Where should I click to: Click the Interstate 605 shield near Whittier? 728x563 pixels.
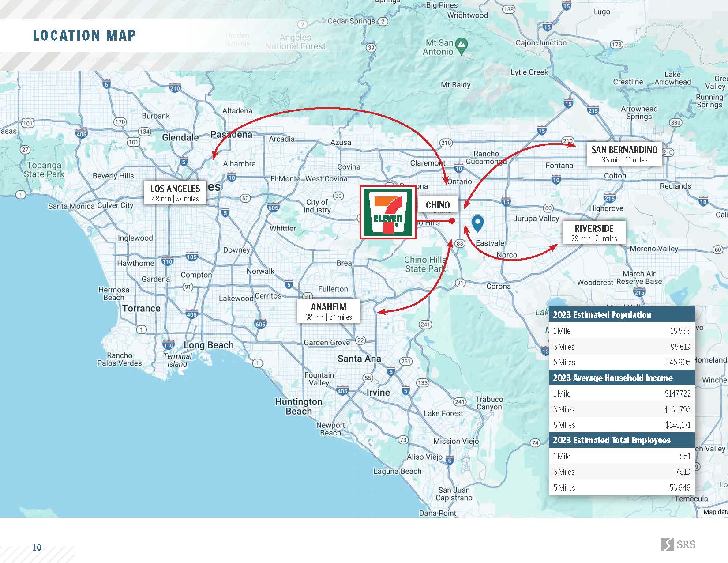coord(273,207)
